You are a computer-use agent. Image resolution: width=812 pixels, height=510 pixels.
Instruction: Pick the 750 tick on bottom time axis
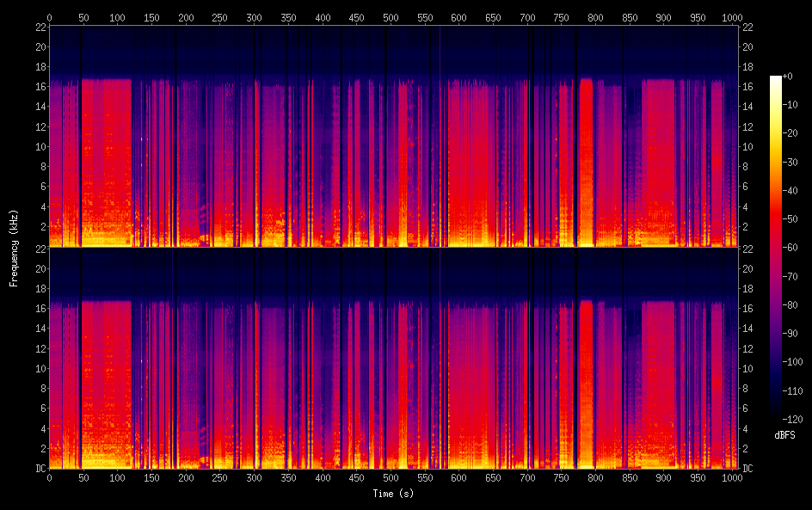(x=561, y=477)
